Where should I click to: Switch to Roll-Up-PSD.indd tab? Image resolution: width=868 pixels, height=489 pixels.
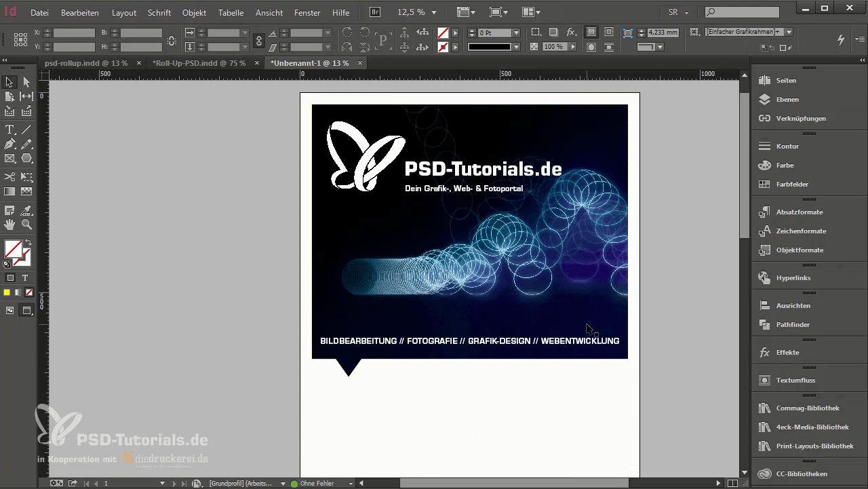[199, 63]
